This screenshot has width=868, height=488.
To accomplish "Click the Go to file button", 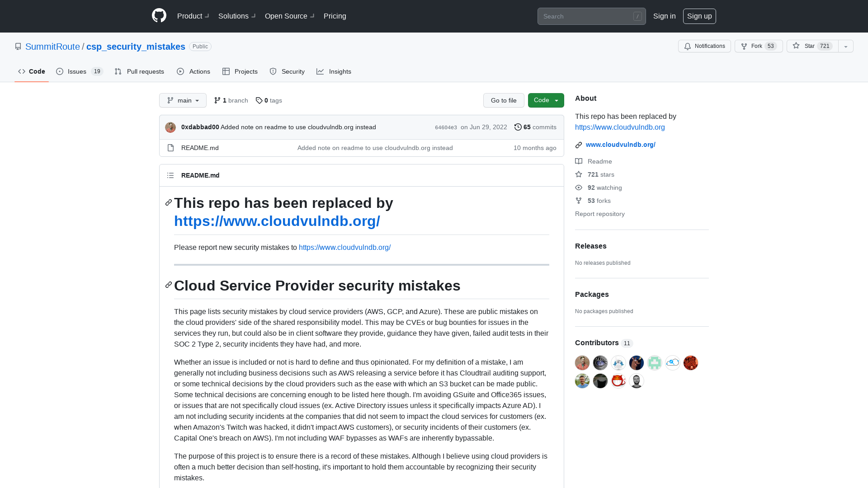I will (x=504, y=100).
